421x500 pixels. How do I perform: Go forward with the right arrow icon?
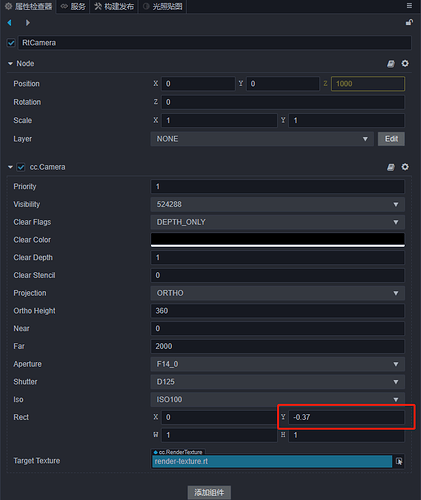(x=28, y=23)
